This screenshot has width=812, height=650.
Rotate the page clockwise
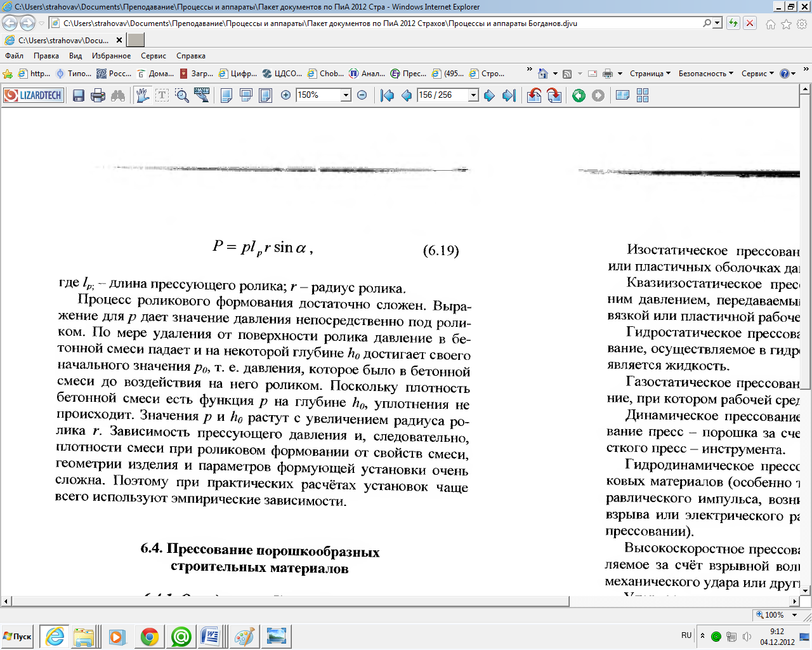(x=554, y=95)
